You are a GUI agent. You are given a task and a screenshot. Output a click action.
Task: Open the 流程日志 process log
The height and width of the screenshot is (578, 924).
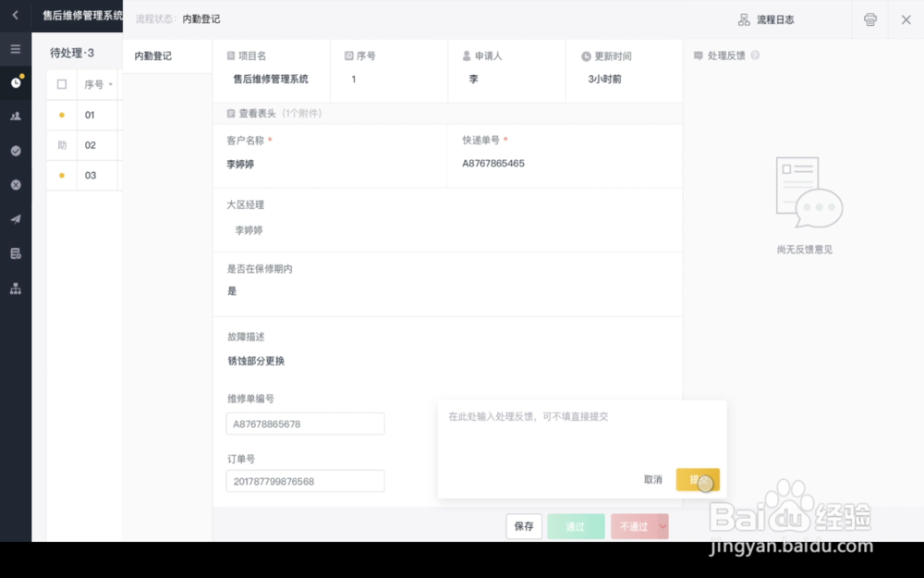click(766, 20)
